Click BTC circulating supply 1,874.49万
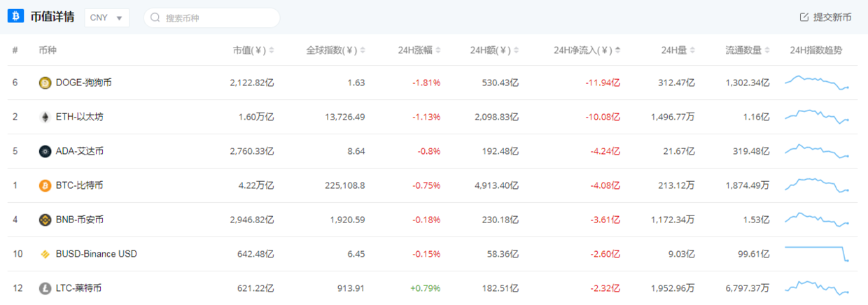This screenshot has width=868, height=305. pos(748,185)
